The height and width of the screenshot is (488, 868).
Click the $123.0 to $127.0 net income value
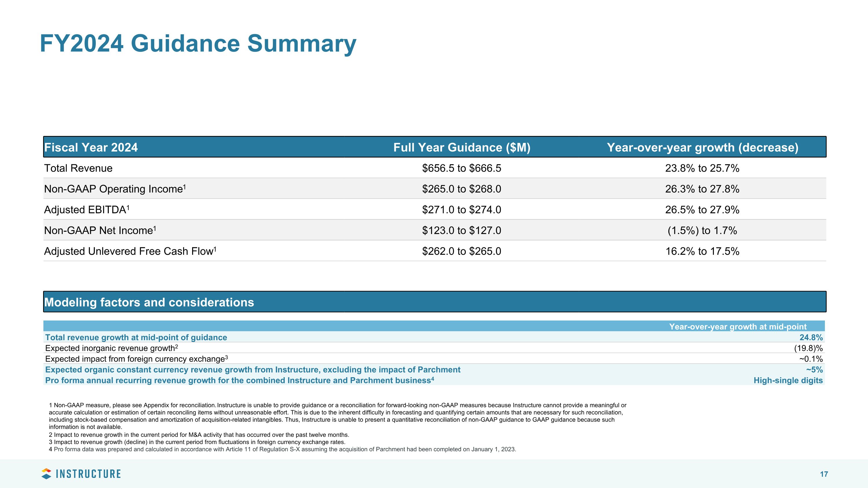tap(461, 230)
